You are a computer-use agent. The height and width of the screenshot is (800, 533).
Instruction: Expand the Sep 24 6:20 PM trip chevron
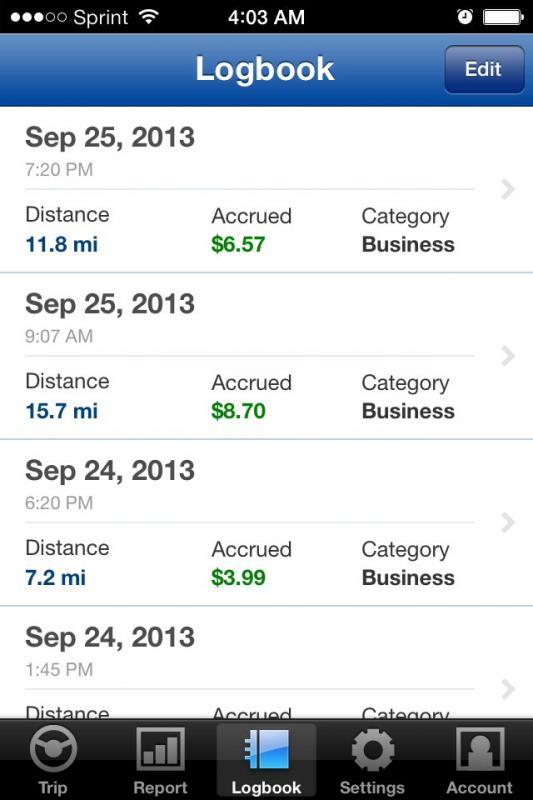[507, 522]
